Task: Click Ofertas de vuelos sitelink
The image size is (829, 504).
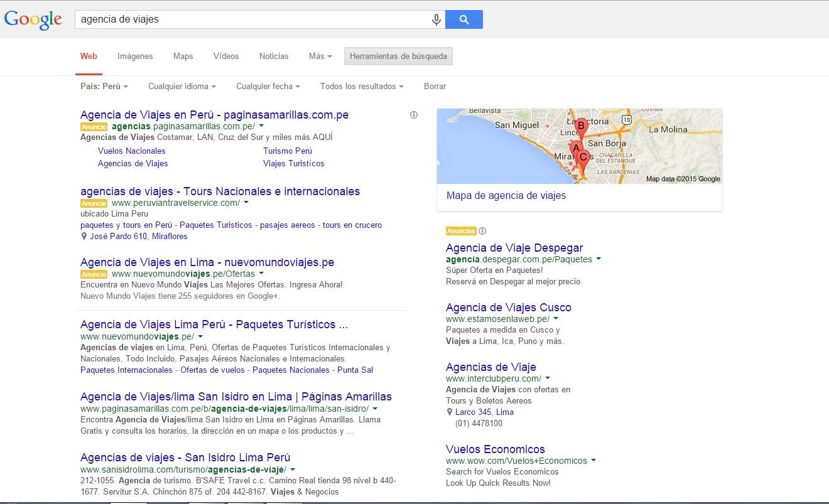Action: point(212,370)
